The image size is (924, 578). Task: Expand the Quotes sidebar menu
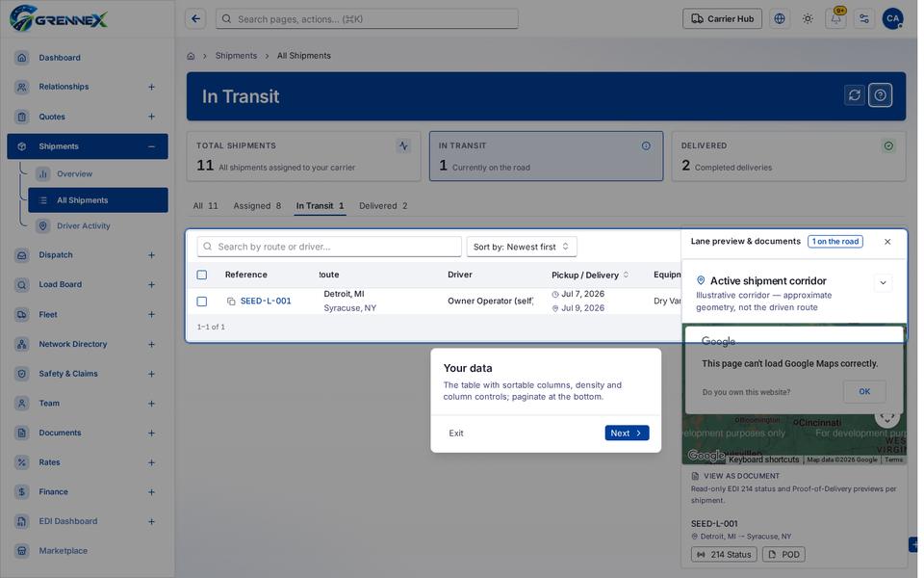(x=151, y=117)
